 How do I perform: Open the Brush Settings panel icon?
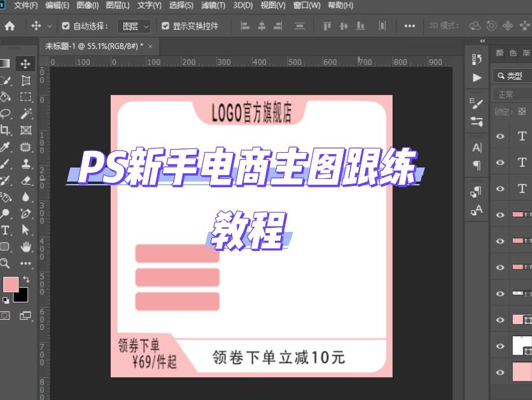tap(477, 103)
